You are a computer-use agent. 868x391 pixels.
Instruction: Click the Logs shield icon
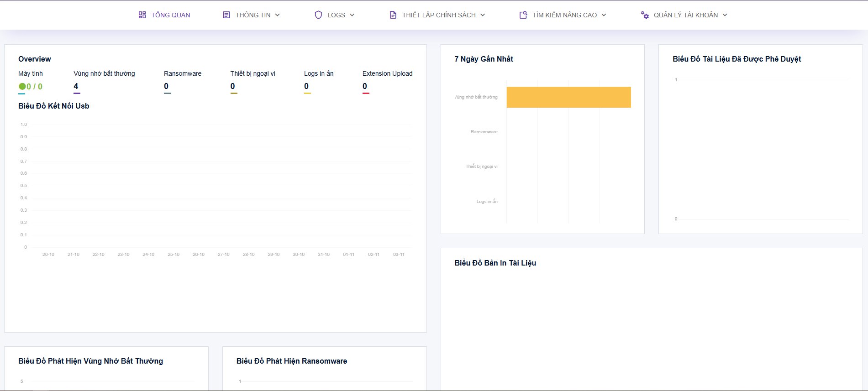(x=318, y=15)
